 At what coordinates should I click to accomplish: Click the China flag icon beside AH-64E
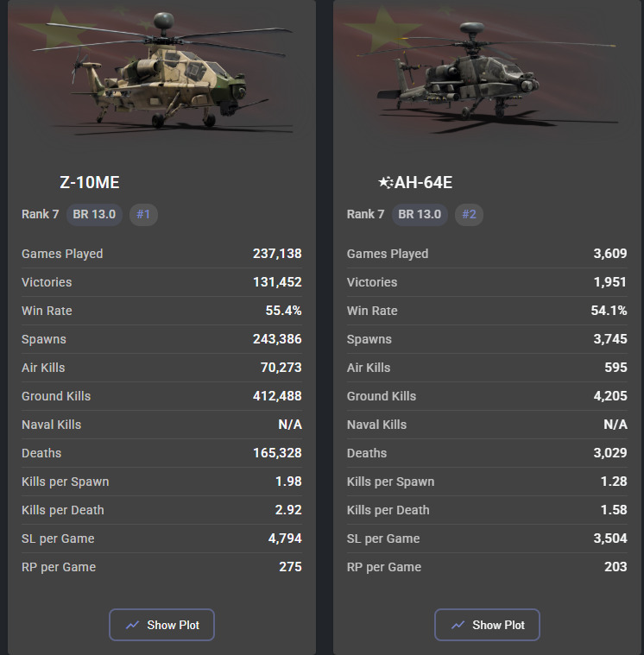(385, 182)
